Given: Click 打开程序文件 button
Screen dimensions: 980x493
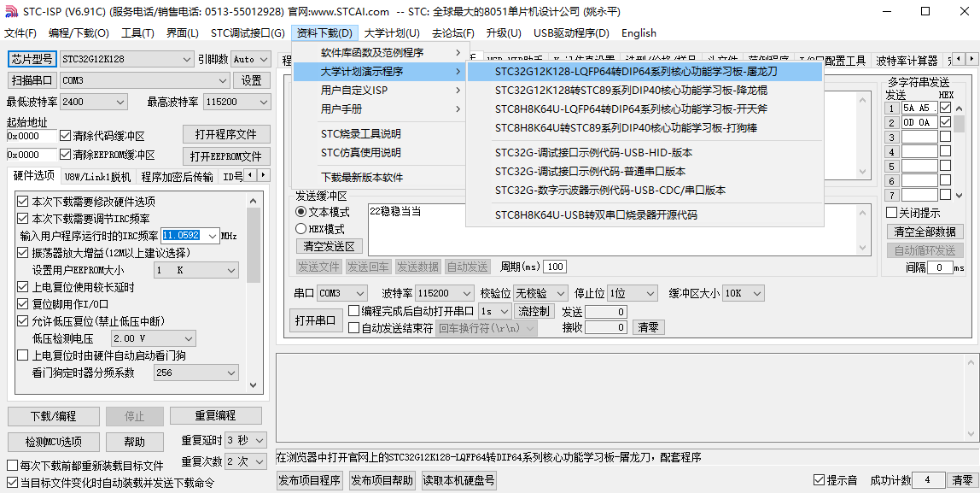Looking at the screenshot, I should click(x=226, y=134).
